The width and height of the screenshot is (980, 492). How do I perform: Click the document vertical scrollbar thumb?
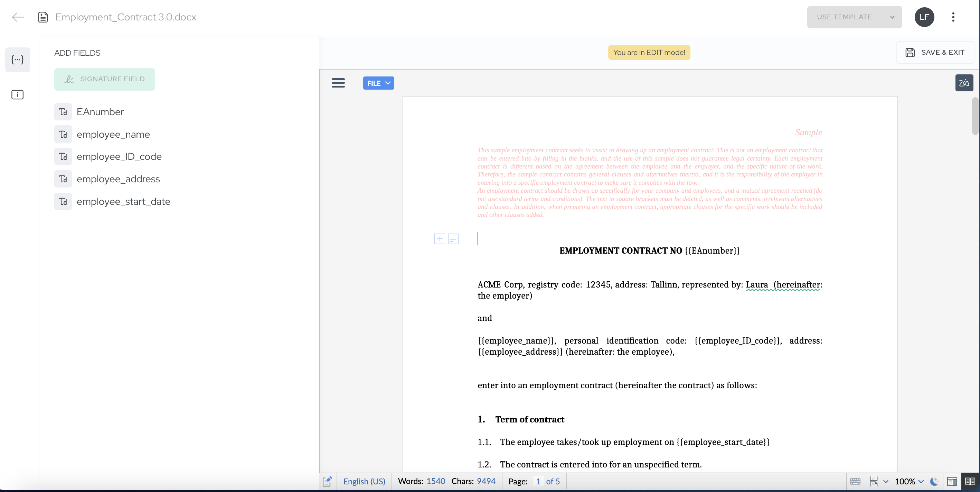point(975,116)
